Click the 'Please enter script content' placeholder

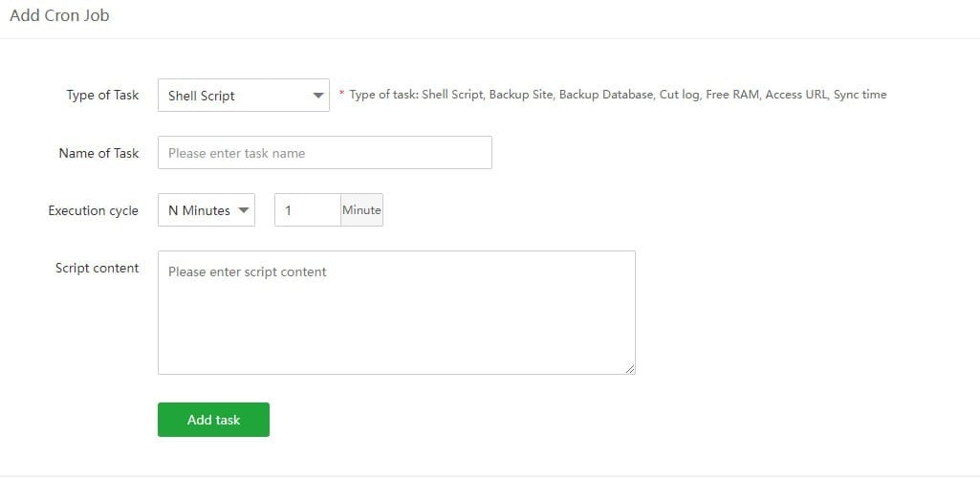pyautogui.click(x=247, y=272)
